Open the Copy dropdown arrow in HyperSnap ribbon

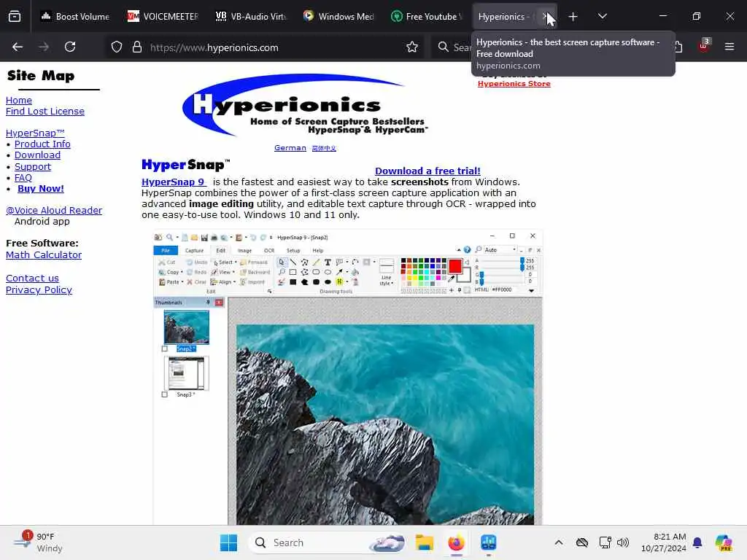(x=182, y=273)
